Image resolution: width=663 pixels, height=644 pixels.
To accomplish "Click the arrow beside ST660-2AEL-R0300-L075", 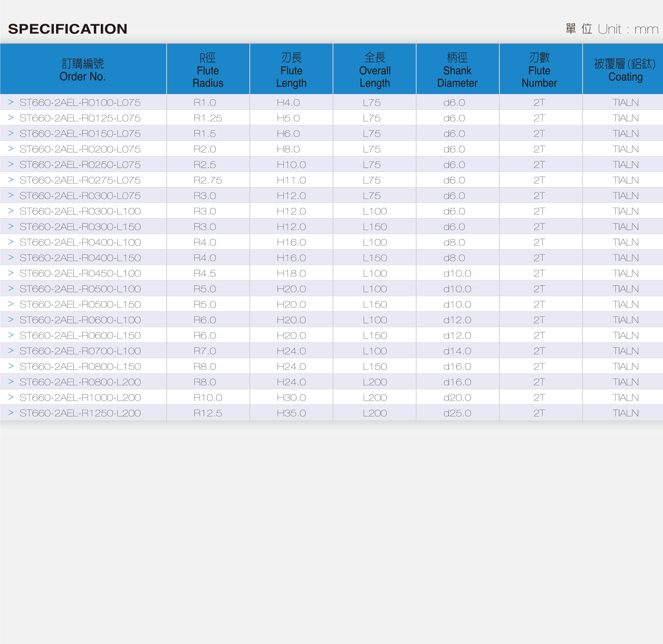I will tap(11, 195).
